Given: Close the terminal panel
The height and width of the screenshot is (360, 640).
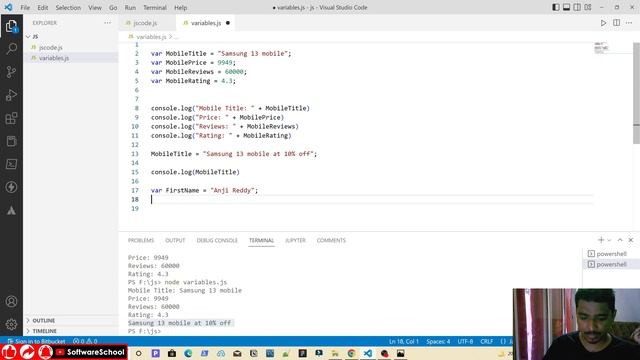Looking at the screenshot, I should [631, 240].
